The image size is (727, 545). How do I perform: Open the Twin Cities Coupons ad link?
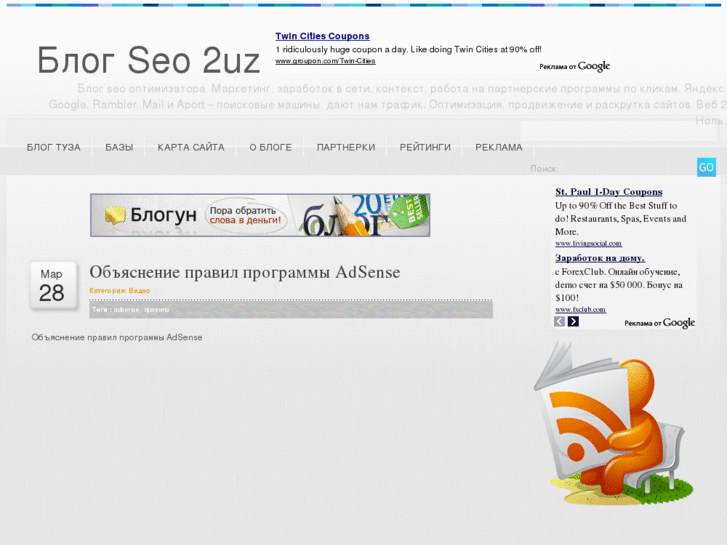click(322, 36)
